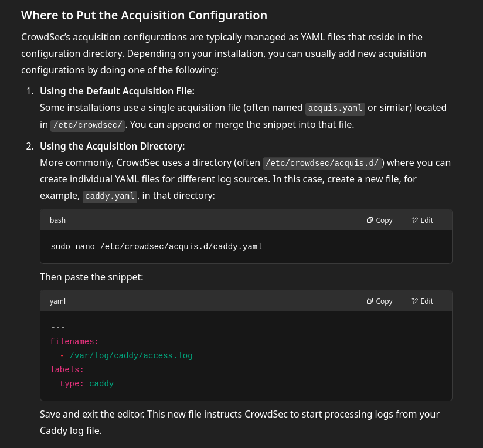Click the labels: key in the yaml
This screenshot has height=448, width=483.
click(x=67, y=369)
